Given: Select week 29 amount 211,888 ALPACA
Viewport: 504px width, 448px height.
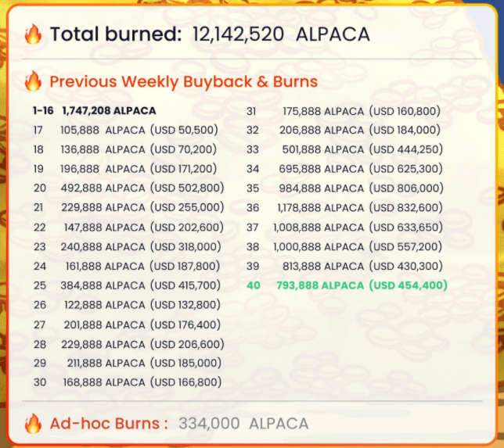Looking at the screenshot, I should click(106, 364).
